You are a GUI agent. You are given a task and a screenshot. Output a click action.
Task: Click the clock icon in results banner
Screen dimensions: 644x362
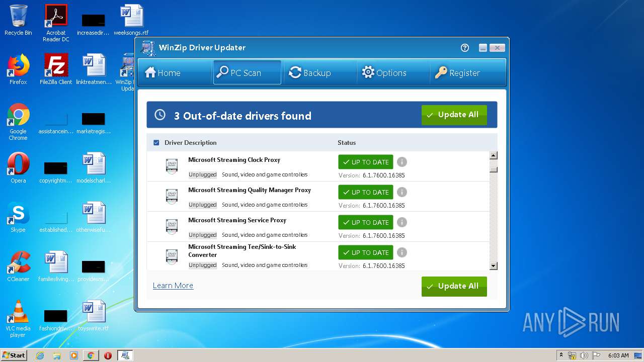pos(160,115)
